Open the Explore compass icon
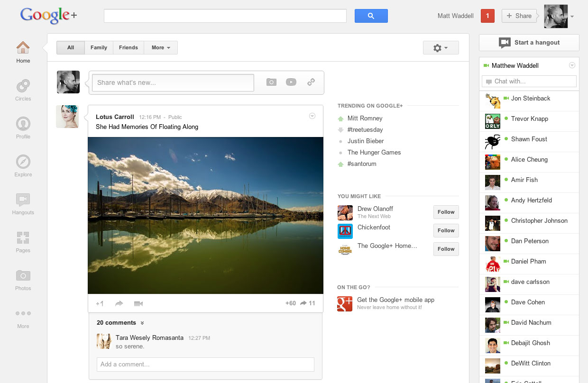The image size is (588, 383). [23, 162]
